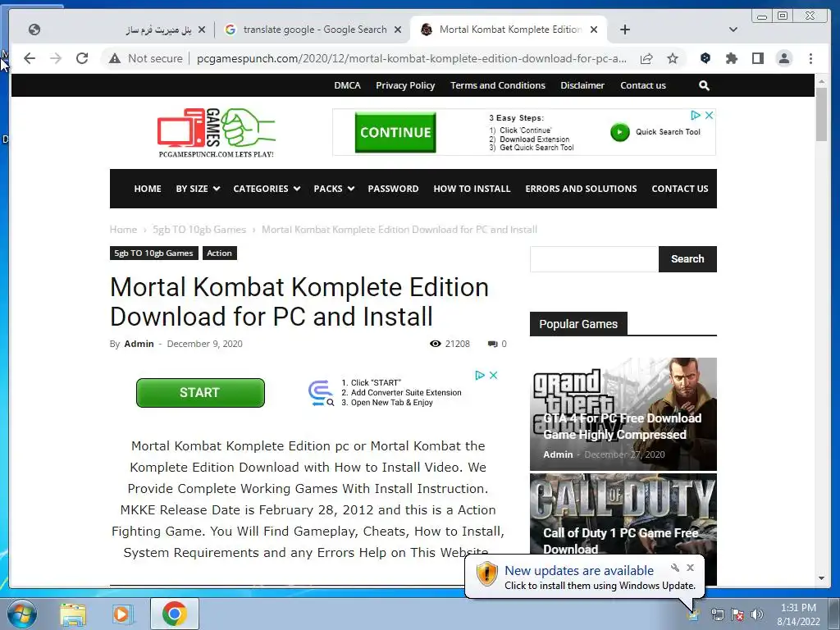Open a new tab with plus button
This screenshot has height=630, width=840.
(624, 30)
